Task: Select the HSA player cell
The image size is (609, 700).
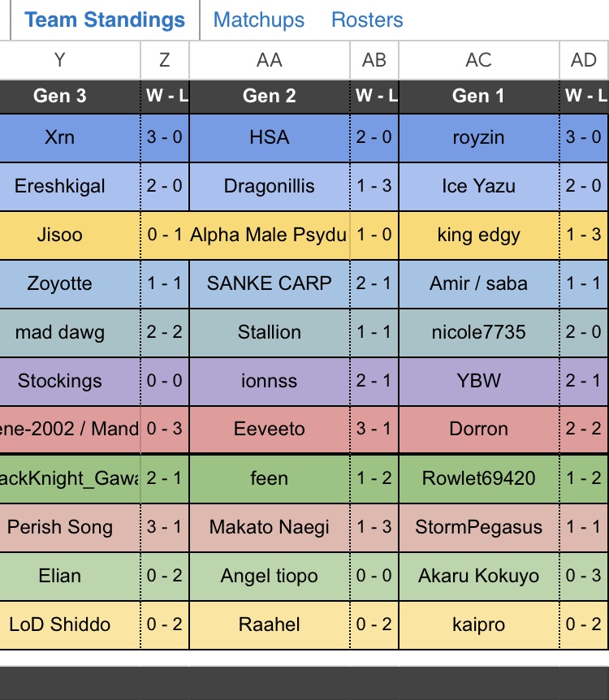Action: point(269,137)
